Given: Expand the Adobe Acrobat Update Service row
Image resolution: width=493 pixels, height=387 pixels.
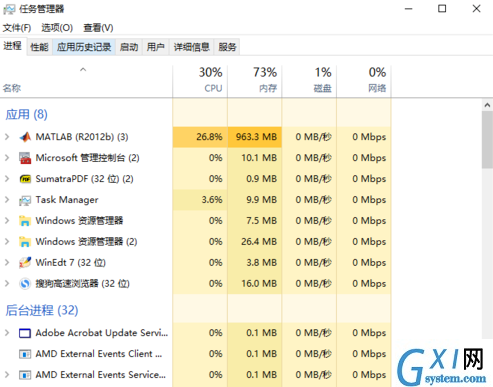Looking at the screenshot, I should click(x=7, y=333).
